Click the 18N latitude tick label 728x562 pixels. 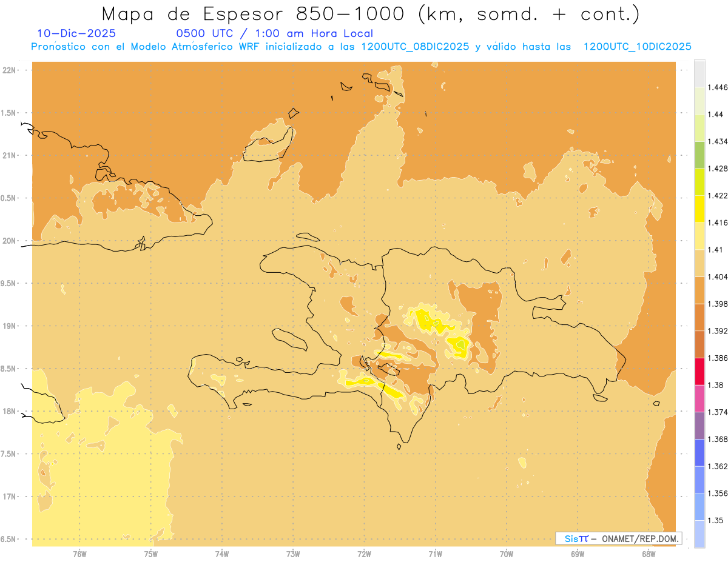pos(10,411)
